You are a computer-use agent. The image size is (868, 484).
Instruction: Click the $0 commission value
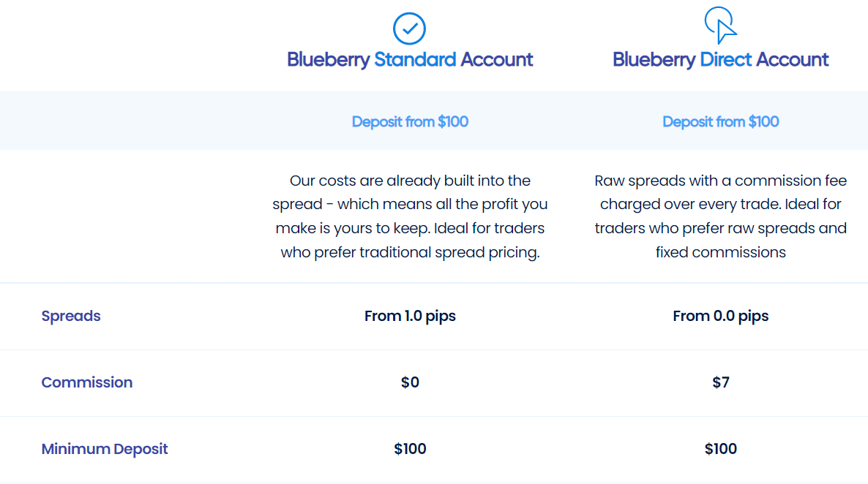tap(410, 382)
